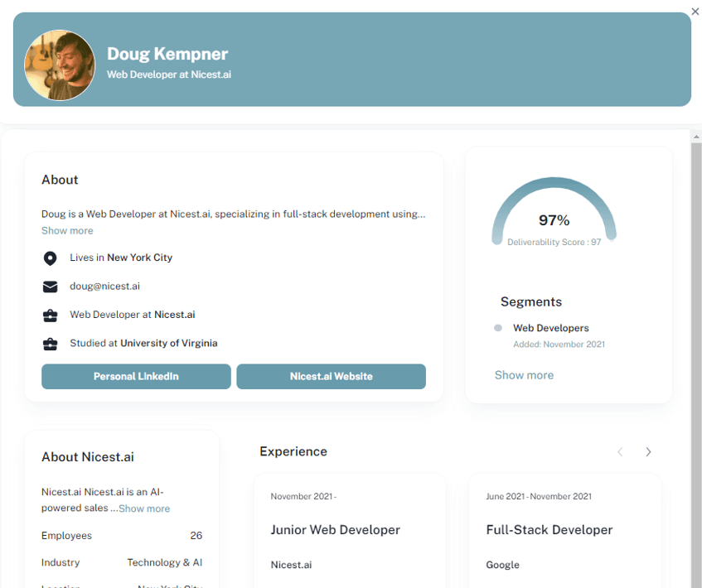
Task: Select the Full-Stack Developer experience card
Action: [x=564, y=531]
